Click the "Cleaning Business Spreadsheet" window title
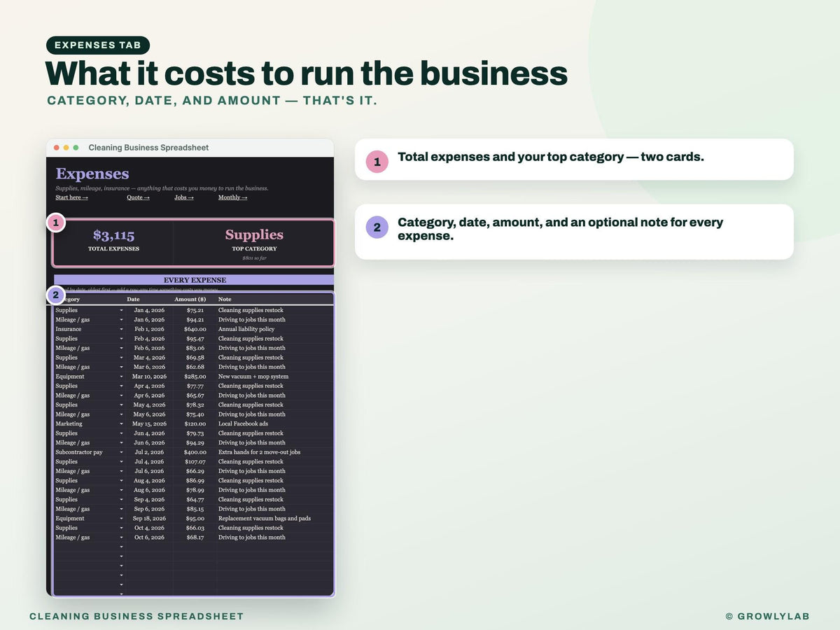Viewport: 840px width, 630px height. [148, 148]
